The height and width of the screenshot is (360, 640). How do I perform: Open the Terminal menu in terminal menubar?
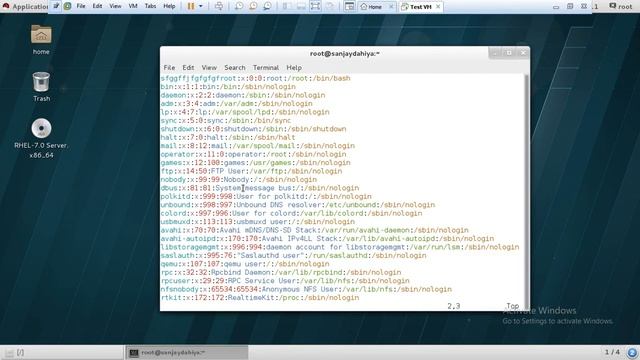pyautogui.click(x=266, y=67)
